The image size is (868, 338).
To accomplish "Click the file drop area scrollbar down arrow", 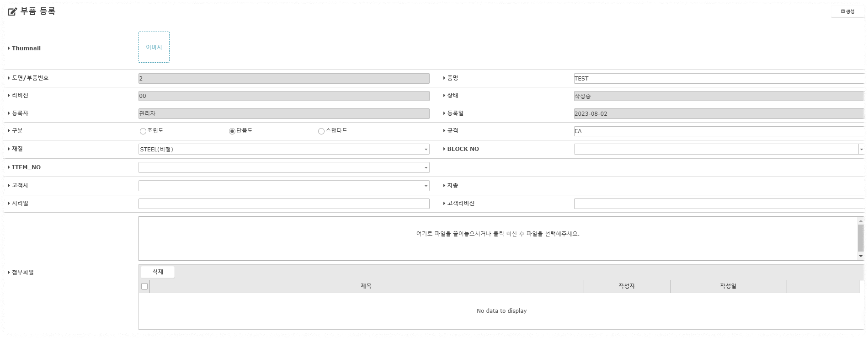I will (861, 256).
